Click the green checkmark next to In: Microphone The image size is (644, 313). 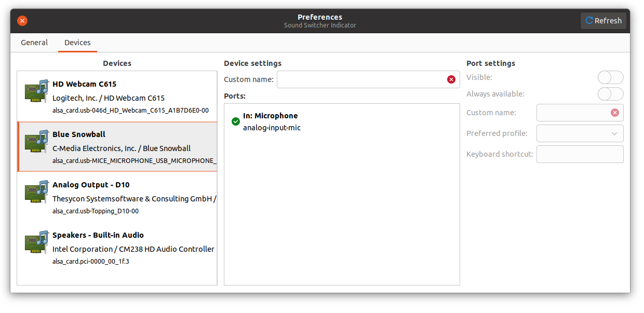point(236,121)
